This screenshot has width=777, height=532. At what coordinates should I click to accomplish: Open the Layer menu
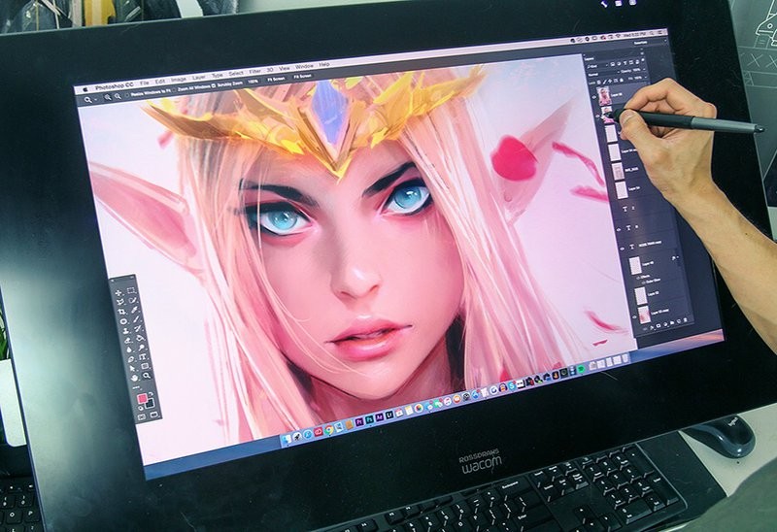[x=199, y=78]
